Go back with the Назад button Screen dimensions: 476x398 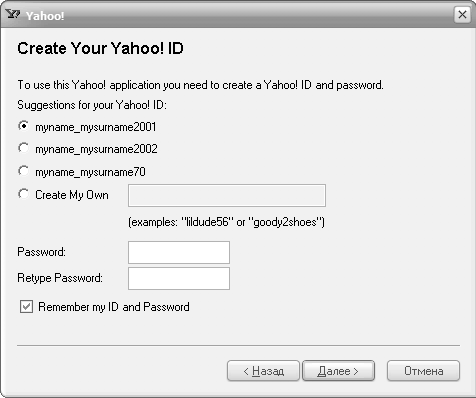coord(263,371)
